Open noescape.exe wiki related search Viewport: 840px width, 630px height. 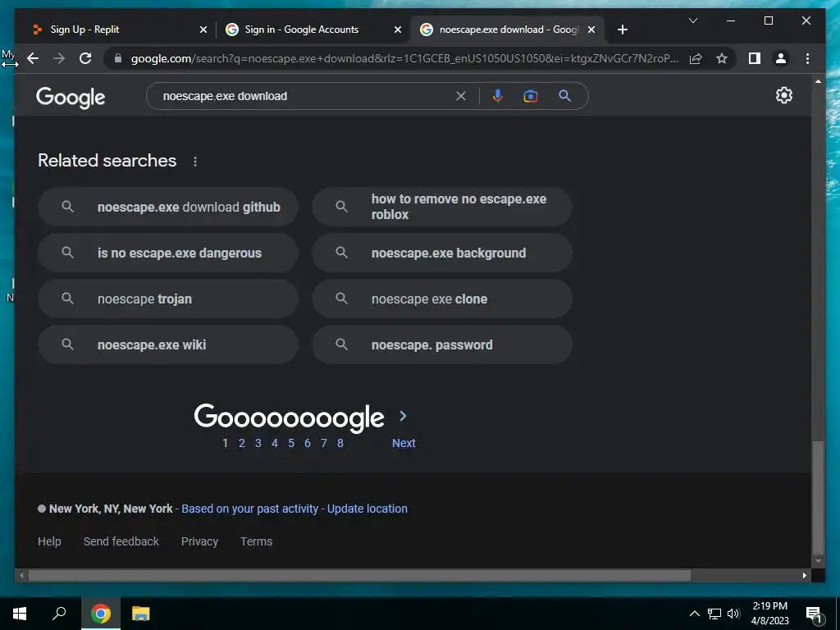point(167,345)
